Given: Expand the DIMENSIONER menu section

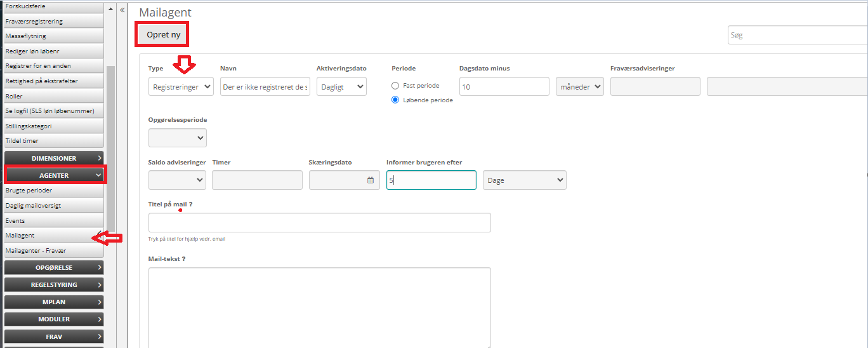Looking at the screenshot, I should [54, 158].
